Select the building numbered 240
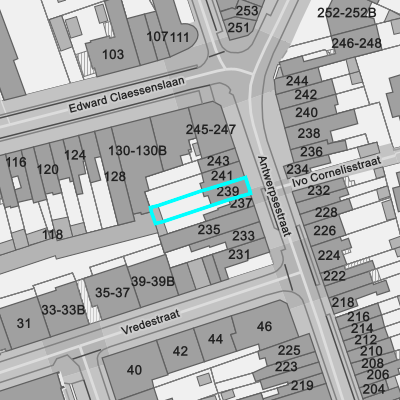The width and height of the screenshot is (400, 400). pos(306,112)
